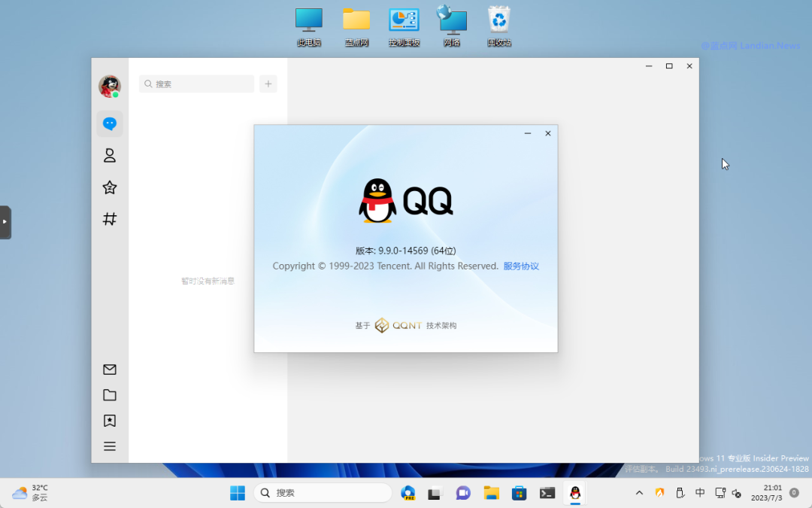Expand hidden system tray icons chevron
The height and width of the screenshot is (508, 812).
point(639,493)
